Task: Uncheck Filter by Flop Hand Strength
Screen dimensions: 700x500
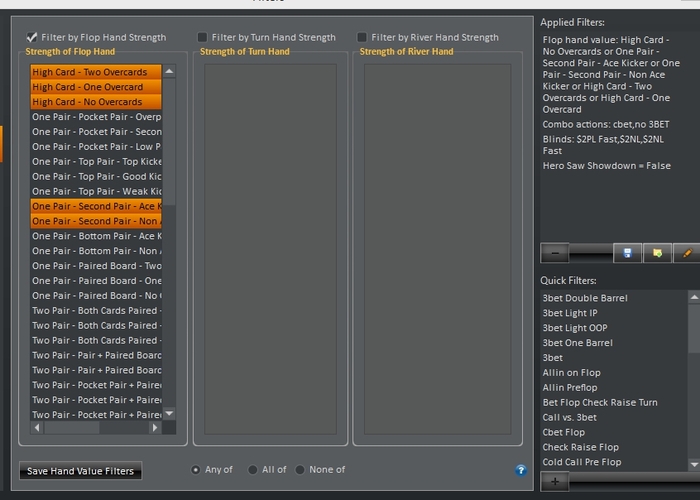Action: [32, 37]
